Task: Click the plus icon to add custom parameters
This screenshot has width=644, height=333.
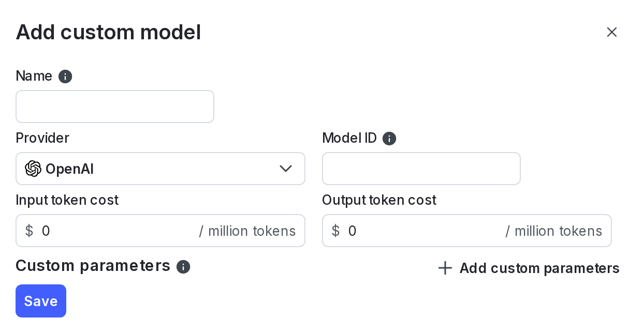Action: click(x=445, y=268)
